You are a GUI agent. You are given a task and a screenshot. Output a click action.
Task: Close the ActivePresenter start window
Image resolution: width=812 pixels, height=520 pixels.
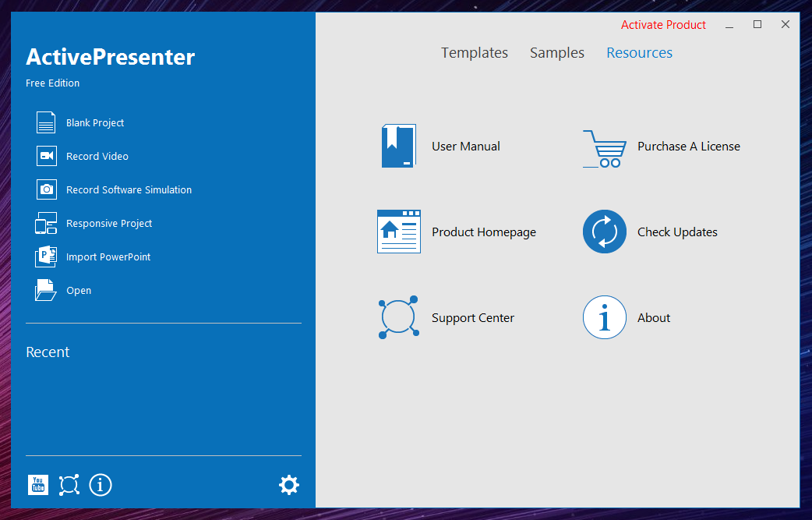click(x=785, y=24)
